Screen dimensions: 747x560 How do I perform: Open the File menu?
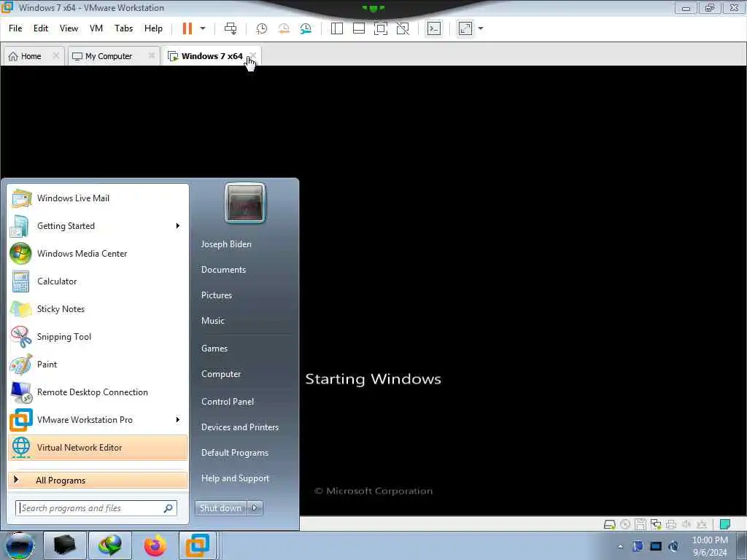pyautogui.click(x=15, y=28)
